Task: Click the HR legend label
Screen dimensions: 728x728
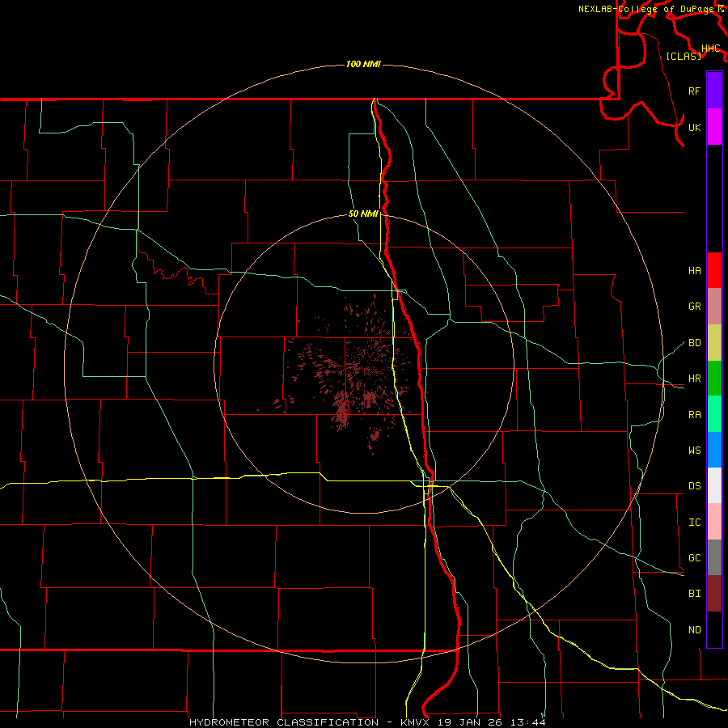Action: coord(694,379)
